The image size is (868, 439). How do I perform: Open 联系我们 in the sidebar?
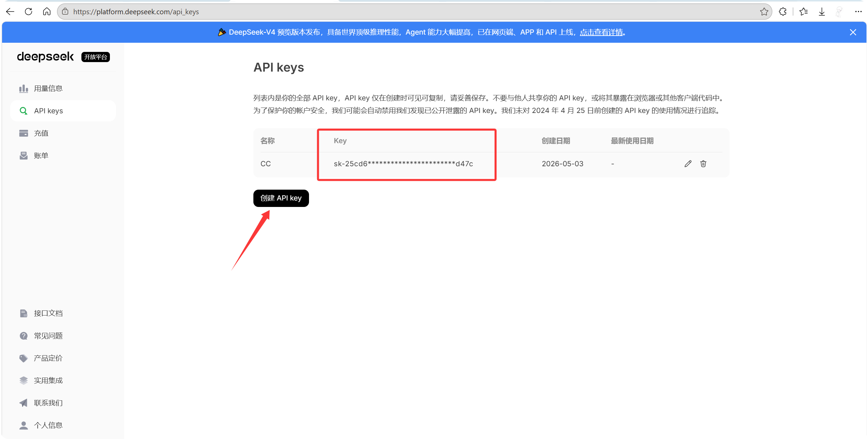click(63, 403)
